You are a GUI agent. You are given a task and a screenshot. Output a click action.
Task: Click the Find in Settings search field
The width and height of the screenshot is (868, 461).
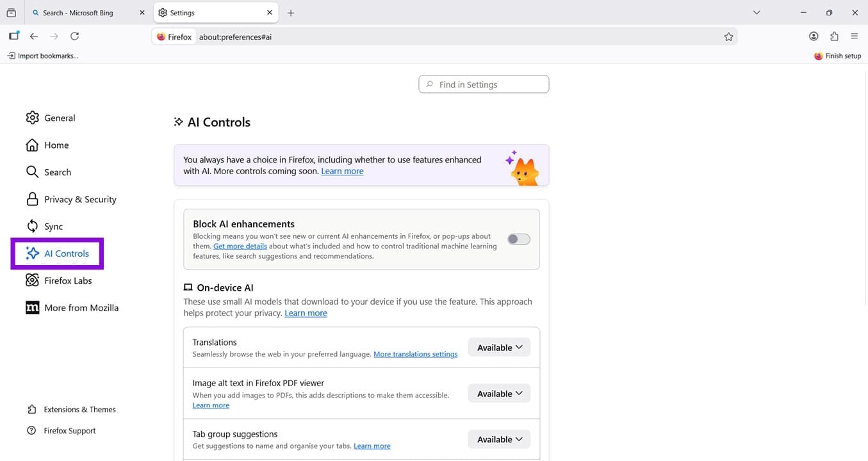tap(484, 85)
